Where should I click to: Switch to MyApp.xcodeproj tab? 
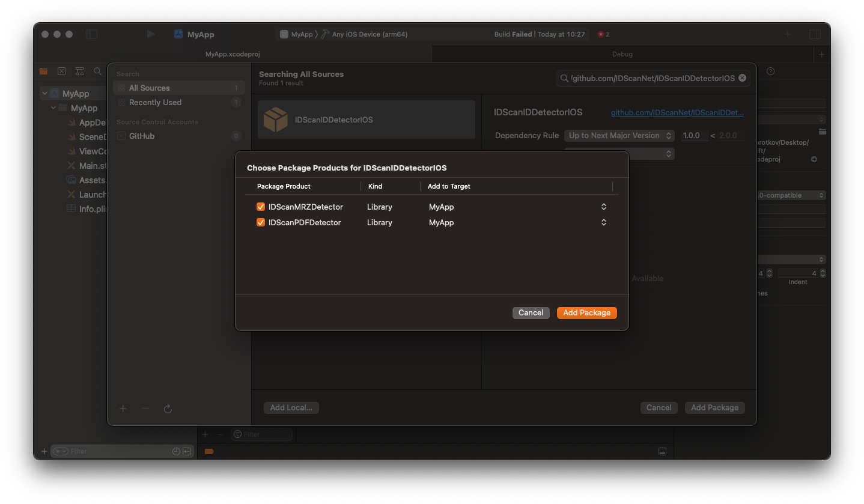tap(233, 54)
